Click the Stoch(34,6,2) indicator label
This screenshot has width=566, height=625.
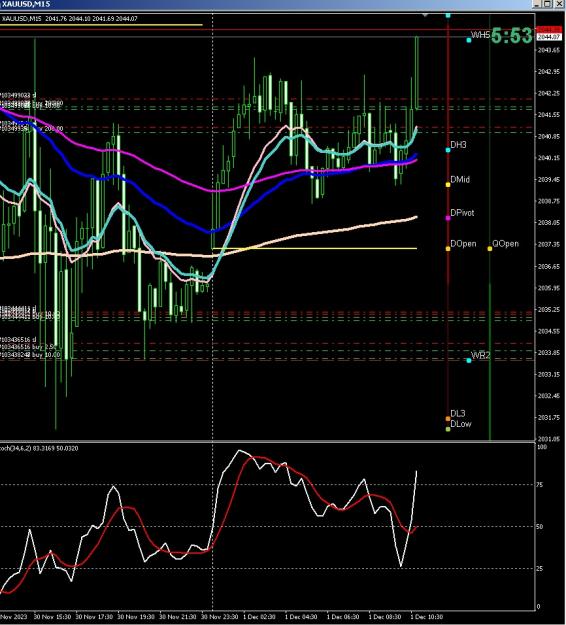click(x=39, y=448)
